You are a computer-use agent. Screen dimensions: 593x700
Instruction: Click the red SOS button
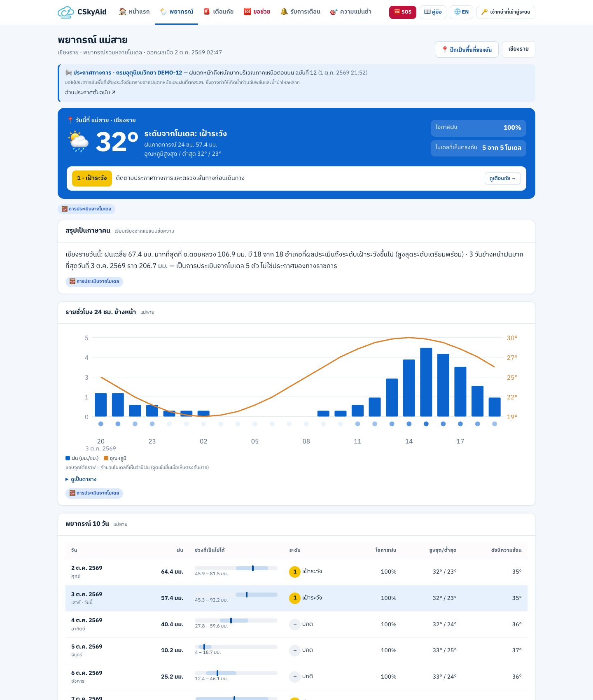(403, 12)
